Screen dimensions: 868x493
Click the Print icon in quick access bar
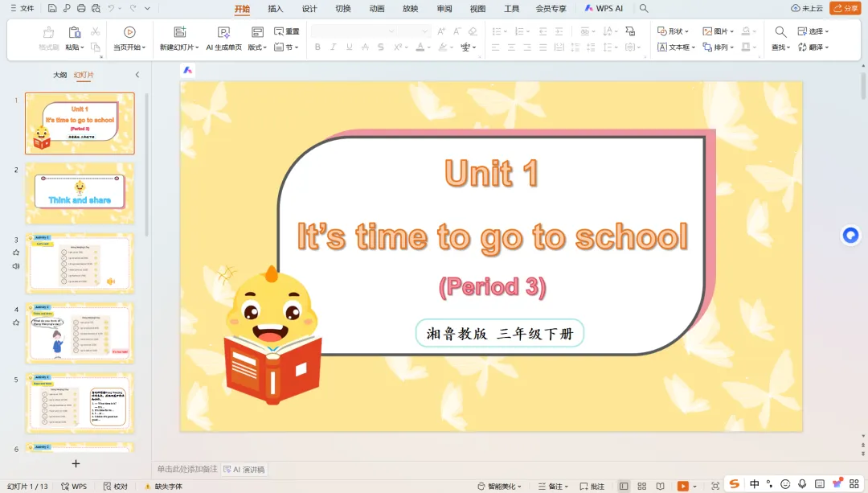pyautogui.click(x=81, y=8)
